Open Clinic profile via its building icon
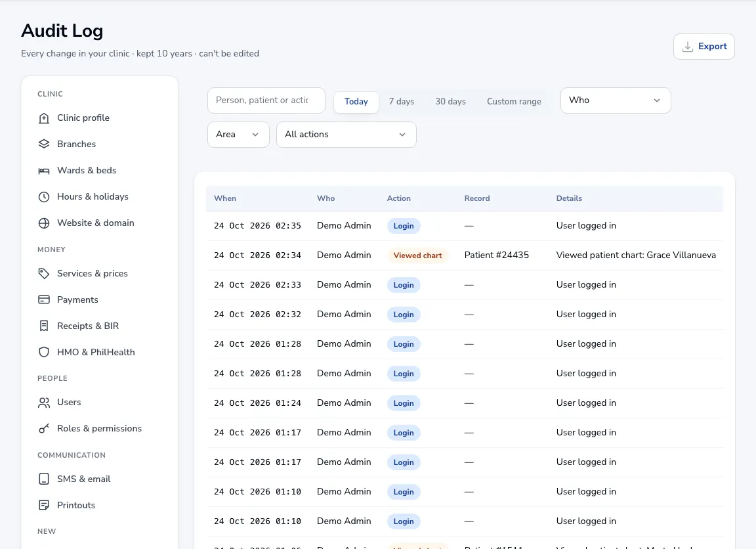756x549 pixels. pos(44,118)
